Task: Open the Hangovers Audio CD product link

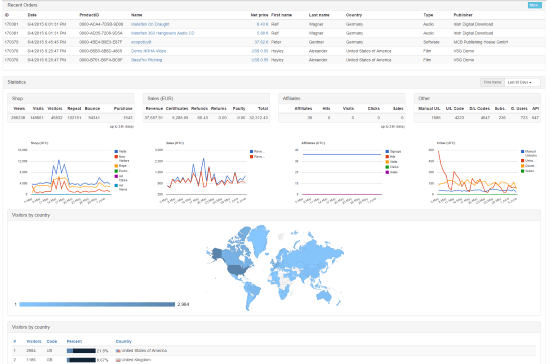Action: coord(163,33)
